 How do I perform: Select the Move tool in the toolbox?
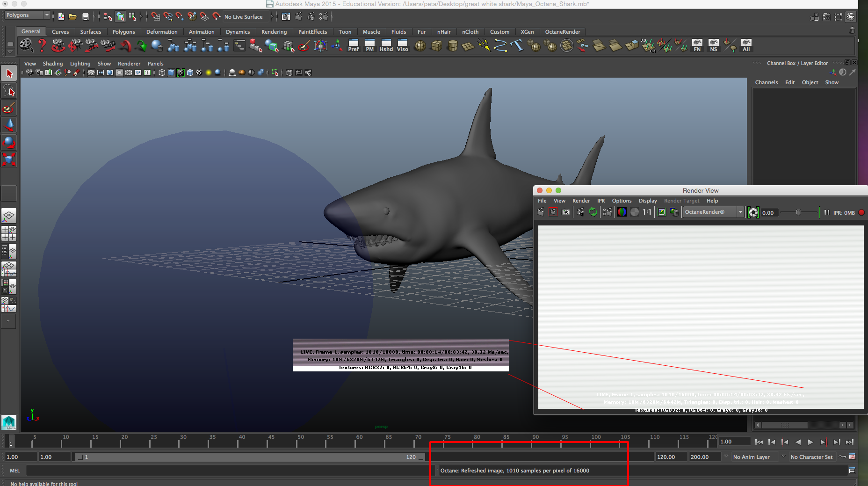(9, 125)
